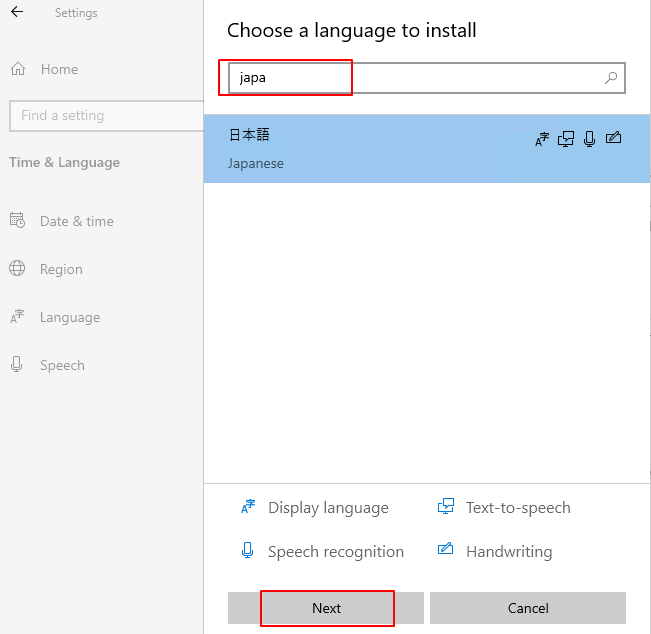Click the text-to-speech icon on Japanese row
Image resolution: width=651 pixels, height=634 pixels.
(567, 140)
